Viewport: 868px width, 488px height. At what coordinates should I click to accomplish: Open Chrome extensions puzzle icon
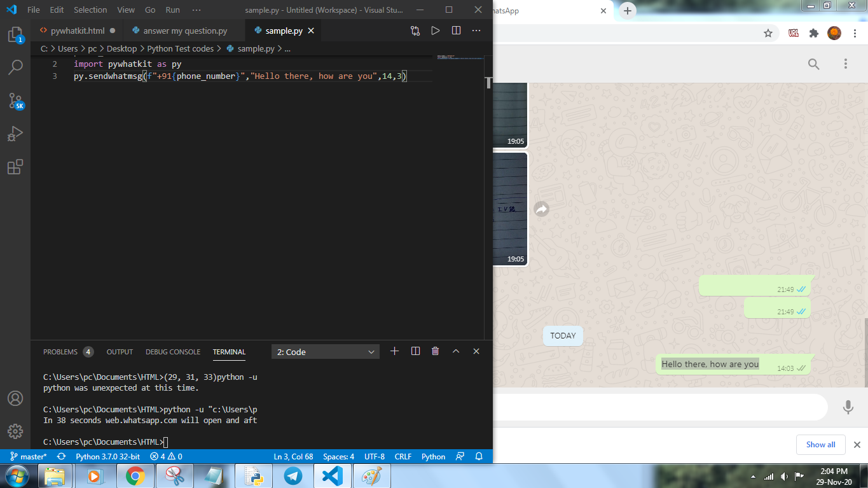click(813, 33)
